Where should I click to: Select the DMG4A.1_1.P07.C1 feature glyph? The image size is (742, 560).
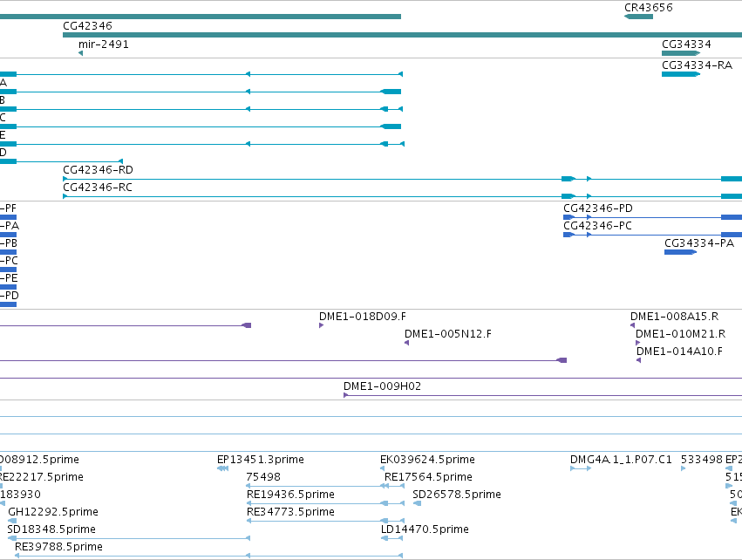(x=581, y=468)
